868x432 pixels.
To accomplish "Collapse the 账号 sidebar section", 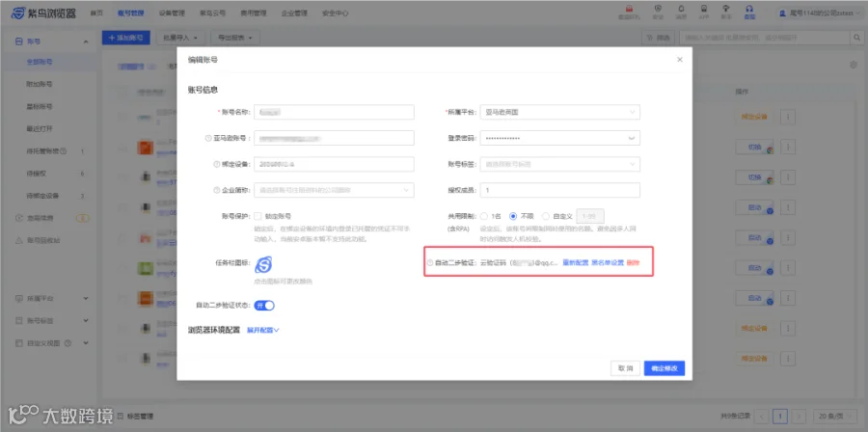I will (x=86, y=41).
